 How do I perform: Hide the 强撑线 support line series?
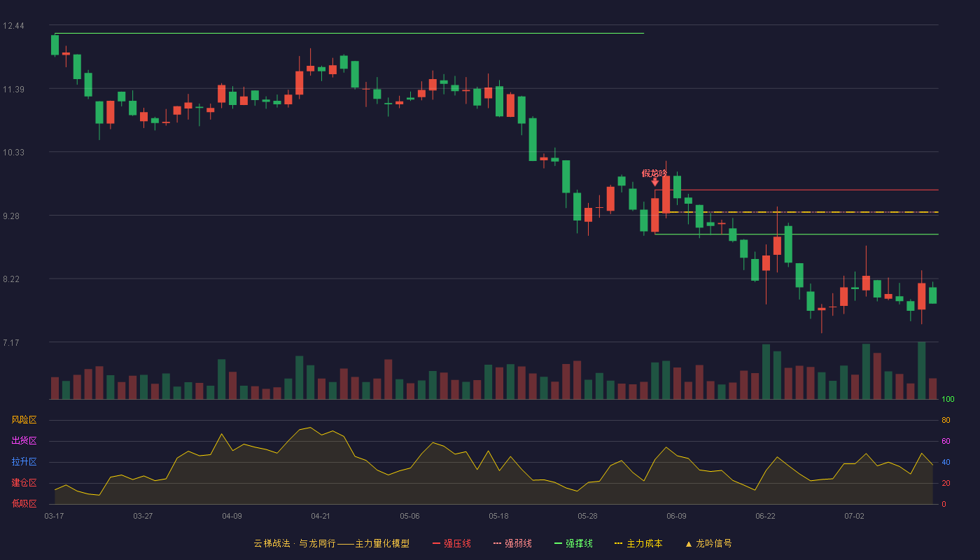point(573,543)
